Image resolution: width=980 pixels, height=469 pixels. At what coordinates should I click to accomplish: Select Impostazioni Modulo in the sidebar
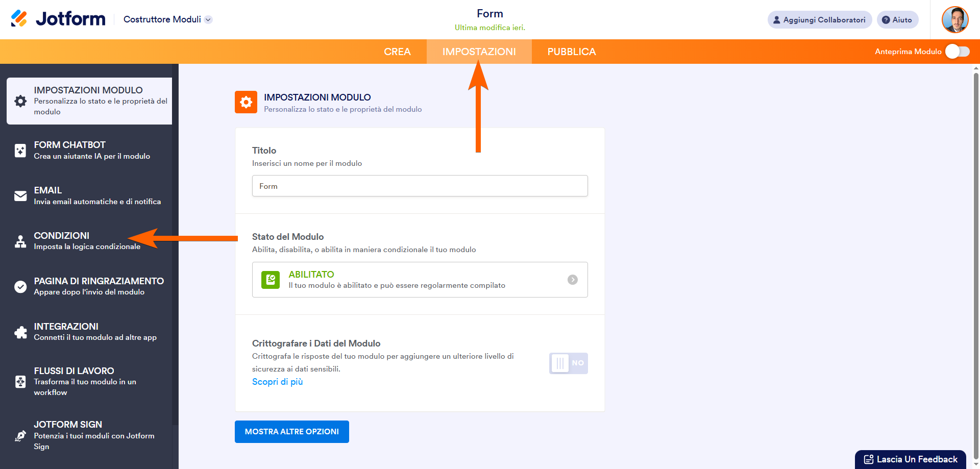89,101
